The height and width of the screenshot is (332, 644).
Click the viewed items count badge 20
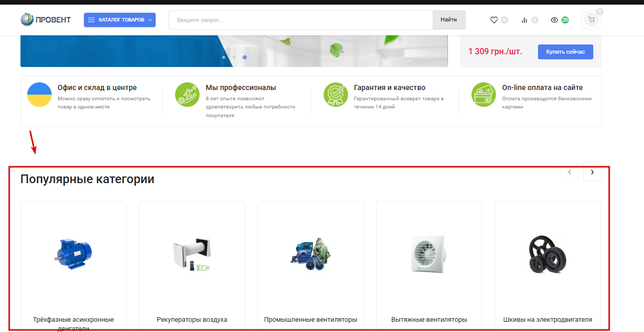[x=565, y=20]
